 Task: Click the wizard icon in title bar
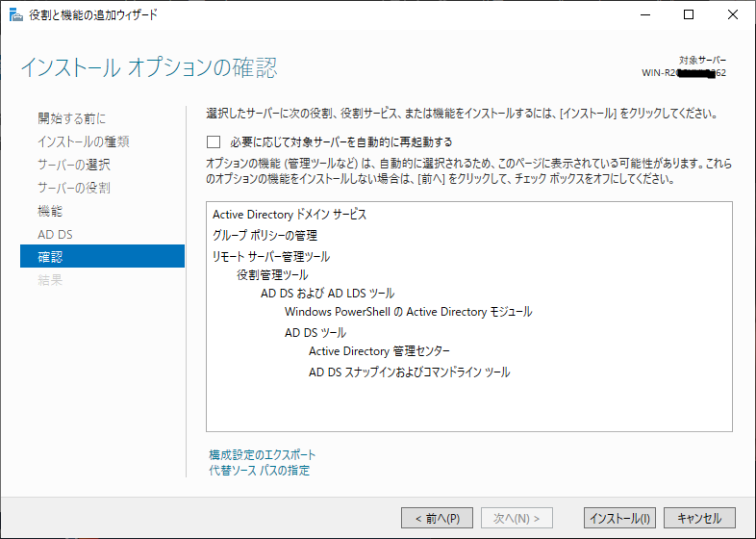click(x=16, y=15)
